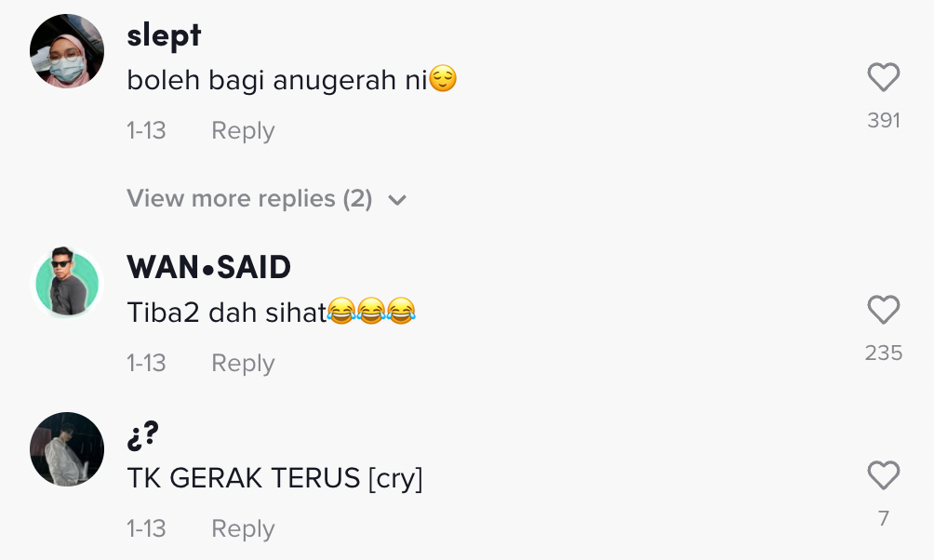This screenshot has height=560, width=934.
Task: Tap the heart on WAN•SAID's comment
Action: (x=884, y=310)
